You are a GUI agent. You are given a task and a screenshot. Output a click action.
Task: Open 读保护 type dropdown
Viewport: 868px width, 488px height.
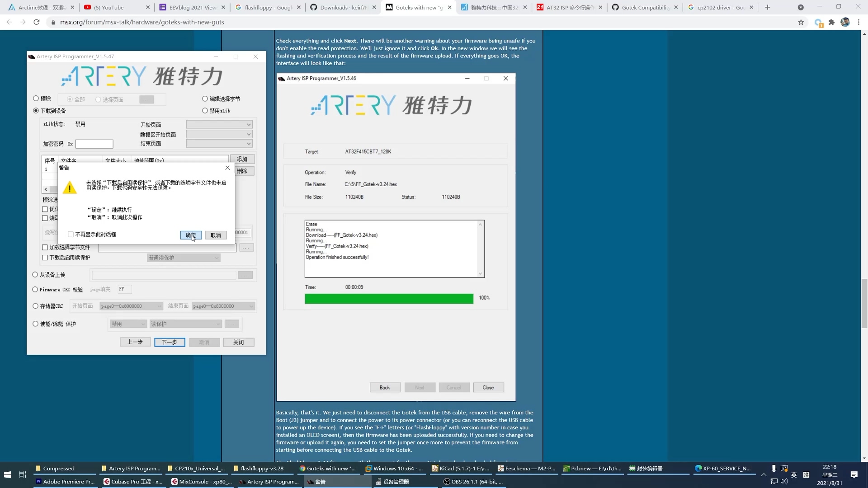(x=186, y=324)
